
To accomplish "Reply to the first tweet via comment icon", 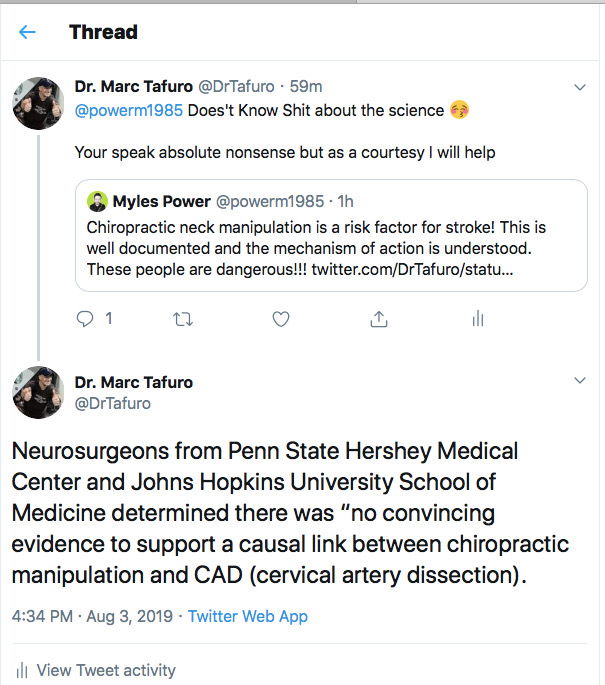I will point(87,319).
